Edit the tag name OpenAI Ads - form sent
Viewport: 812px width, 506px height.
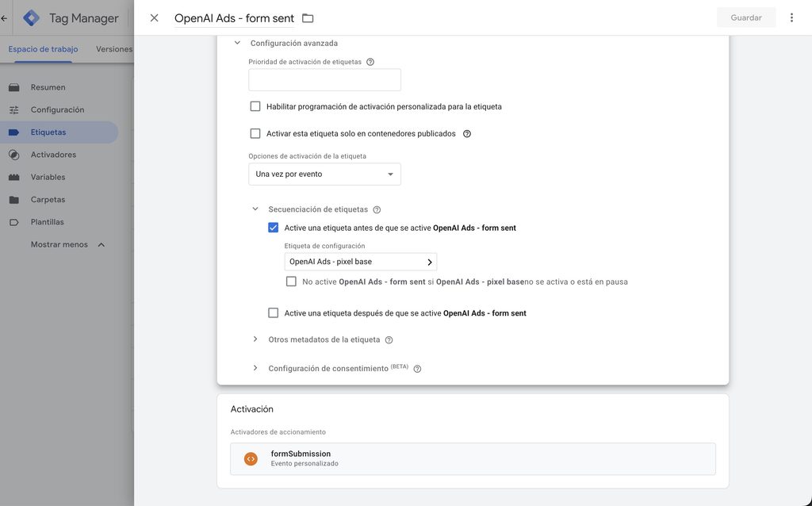234,18
